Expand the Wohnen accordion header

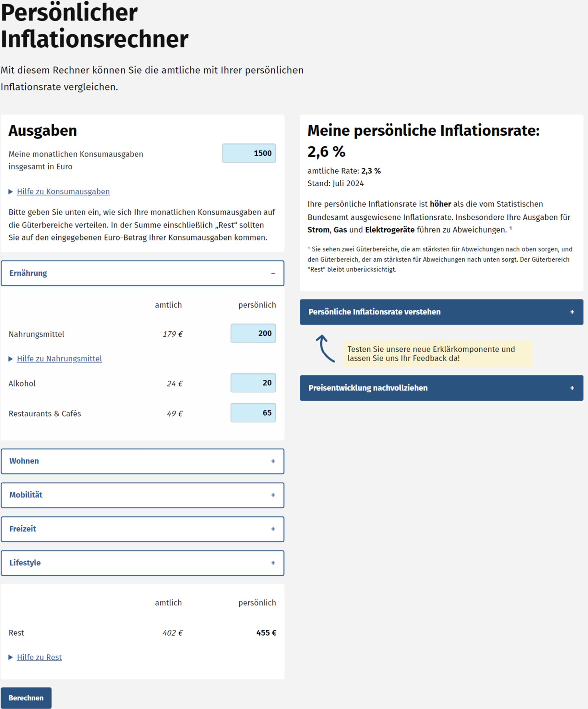point(142,461)
